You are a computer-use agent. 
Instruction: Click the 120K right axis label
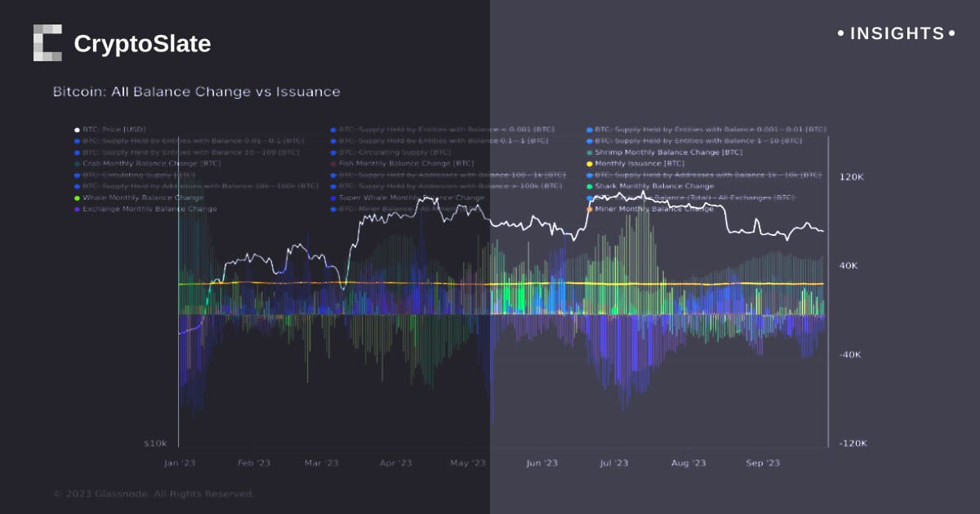852,177
